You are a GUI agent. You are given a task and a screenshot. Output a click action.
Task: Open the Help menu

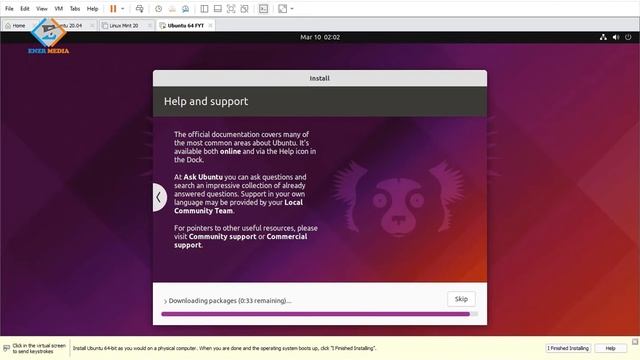(x=93, y=9)
